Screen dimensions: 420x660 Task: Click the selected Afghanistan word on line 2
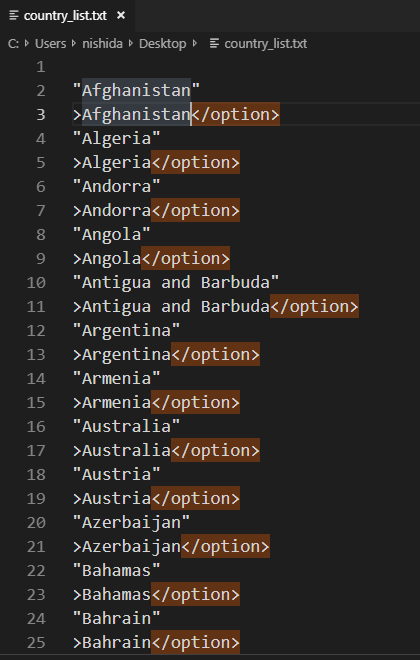[136, 90]
